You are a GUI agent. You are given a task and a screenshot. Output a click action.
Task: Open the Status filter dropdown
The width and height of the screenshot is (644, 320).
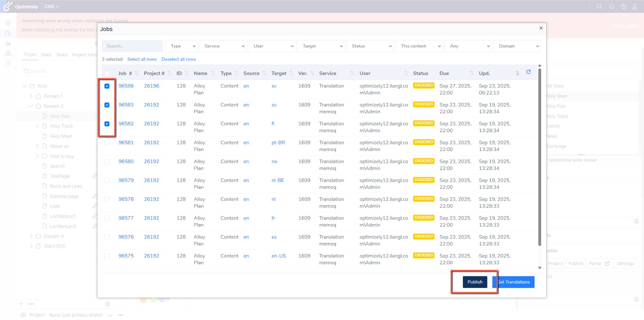369,46
